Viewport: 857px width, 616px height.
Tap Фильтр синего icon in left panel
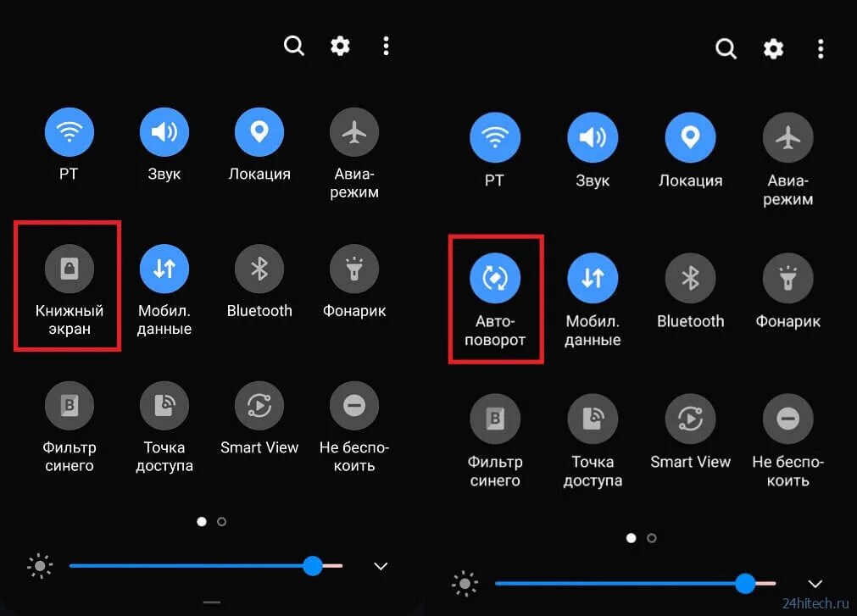tap(69, 406)
